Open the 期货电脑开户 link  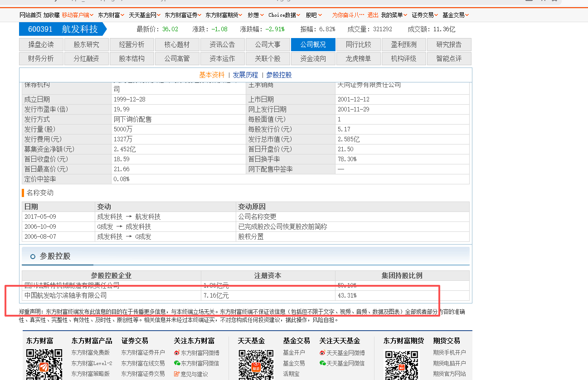coord(449,363)
